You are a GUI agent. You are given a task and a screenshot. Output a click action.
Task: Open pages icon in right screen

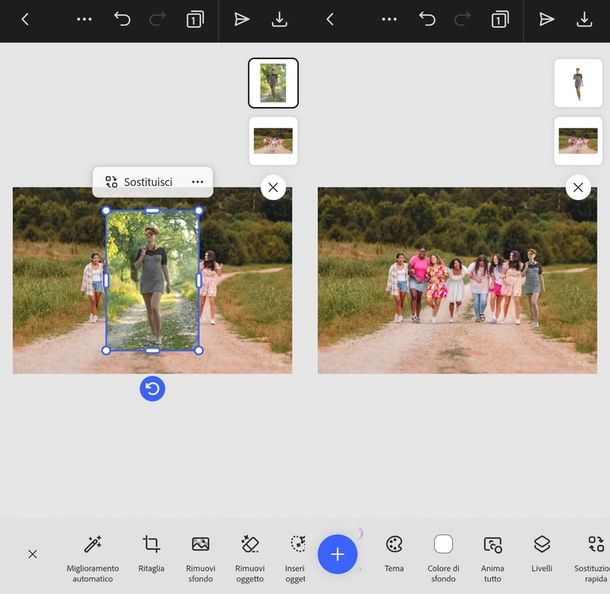500,19
